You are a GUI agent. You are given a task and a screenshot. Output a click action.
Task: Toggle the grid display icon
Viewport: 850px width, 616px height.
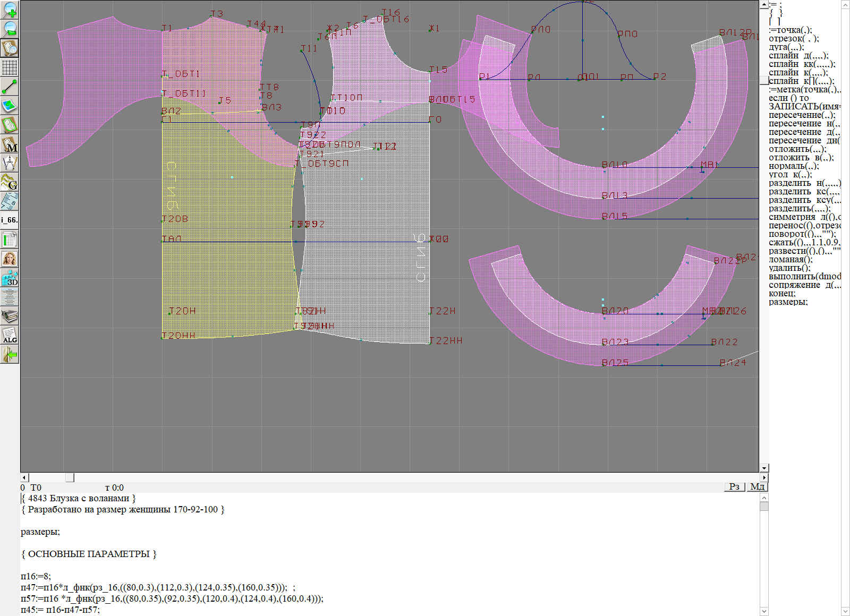click(10, 67)
